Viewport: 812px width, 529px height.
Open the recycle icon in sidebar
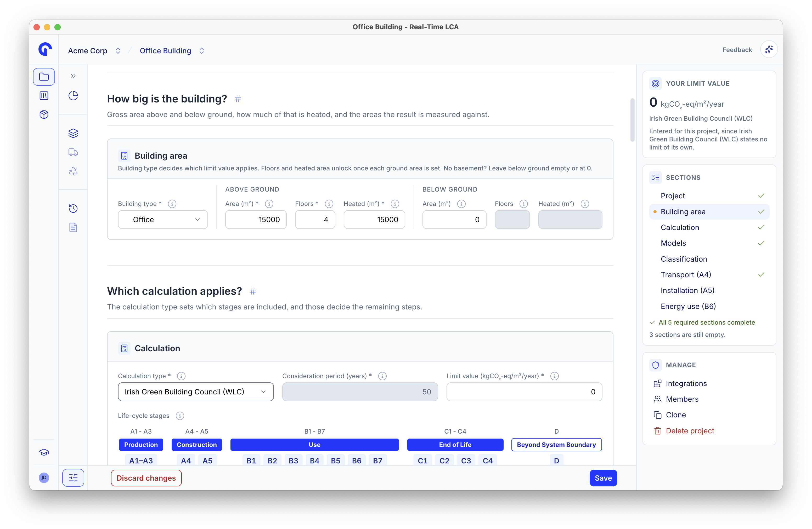pyautogui.click(x=73, y=171)
